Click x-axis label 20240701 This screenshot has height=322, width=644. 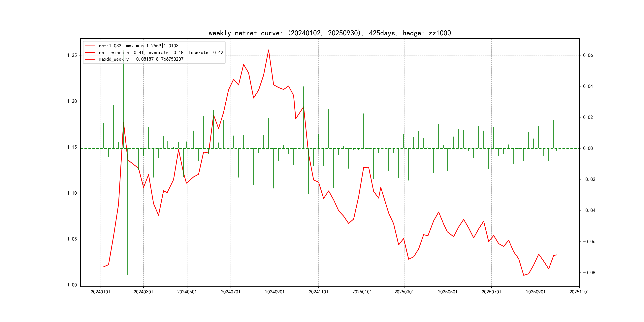[231, 292]
